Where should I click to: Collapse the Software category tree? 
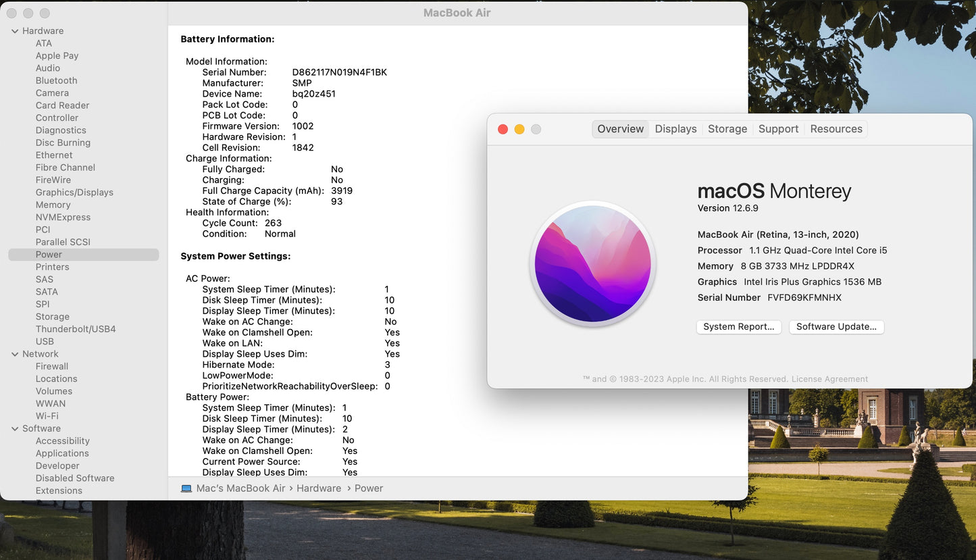tap(15, 429)
